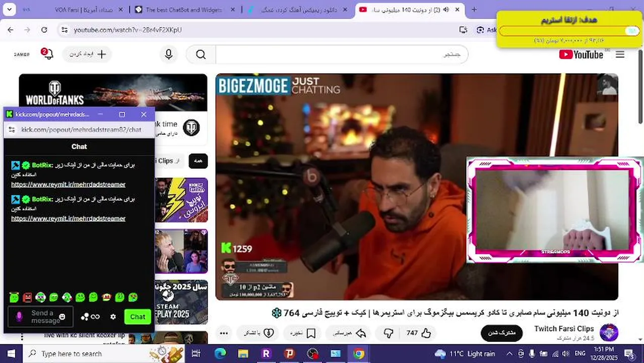Open a new Chrome tab
The image size is (644, 363).
click(474, 10)
